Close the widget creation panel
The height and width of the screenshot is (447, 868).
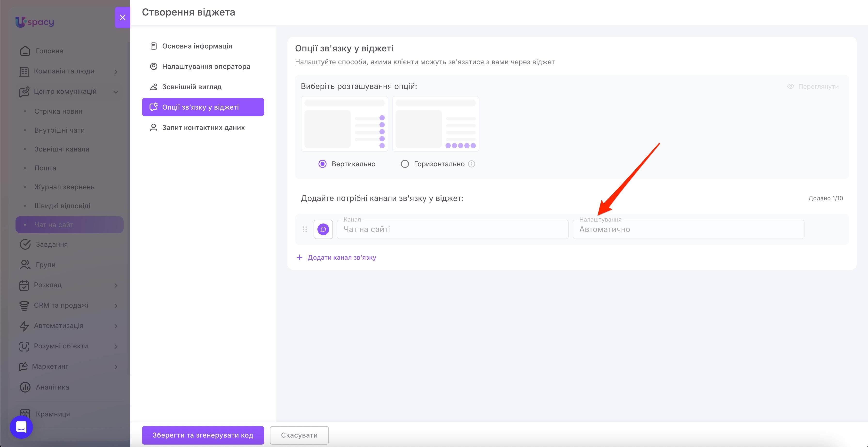point(122,17)
